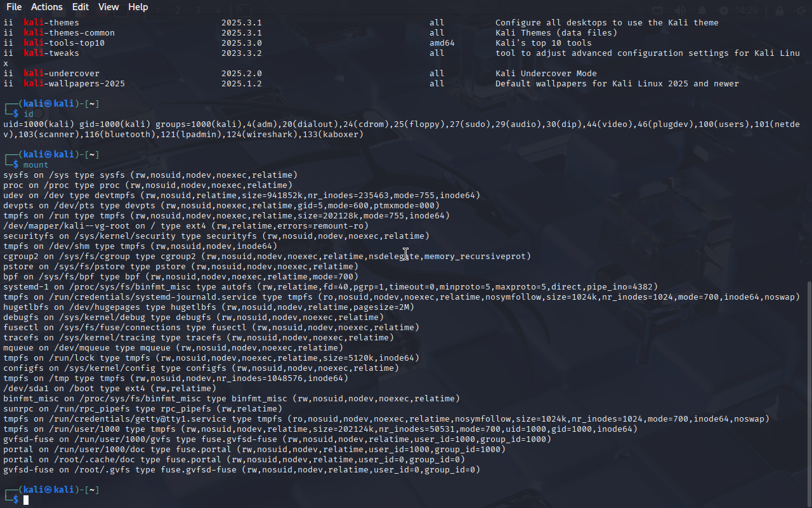Open the File menu
The image size is (812, 508).
14,7
